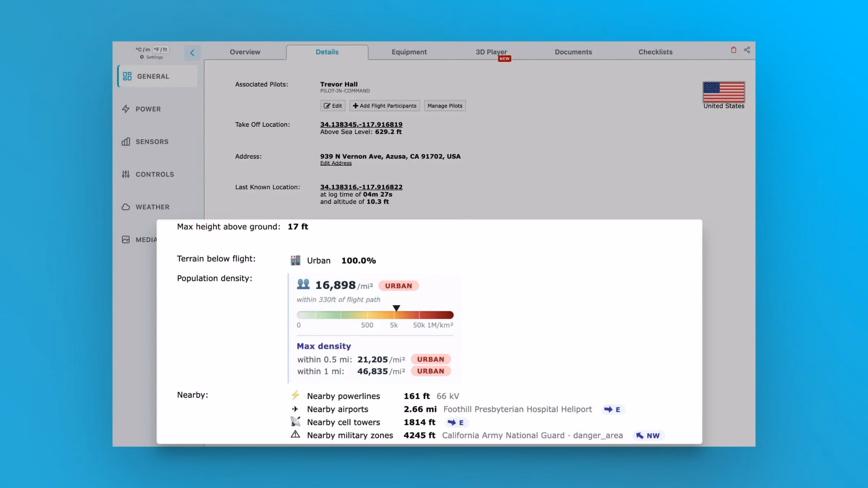This screenshot has width=868, height=488.
Task: Click the United States flag thumbnail
Action: (x=724, y=92)
